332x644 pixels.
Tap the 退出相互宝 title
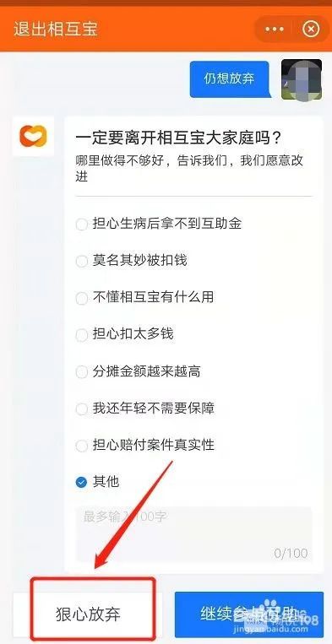56,30
